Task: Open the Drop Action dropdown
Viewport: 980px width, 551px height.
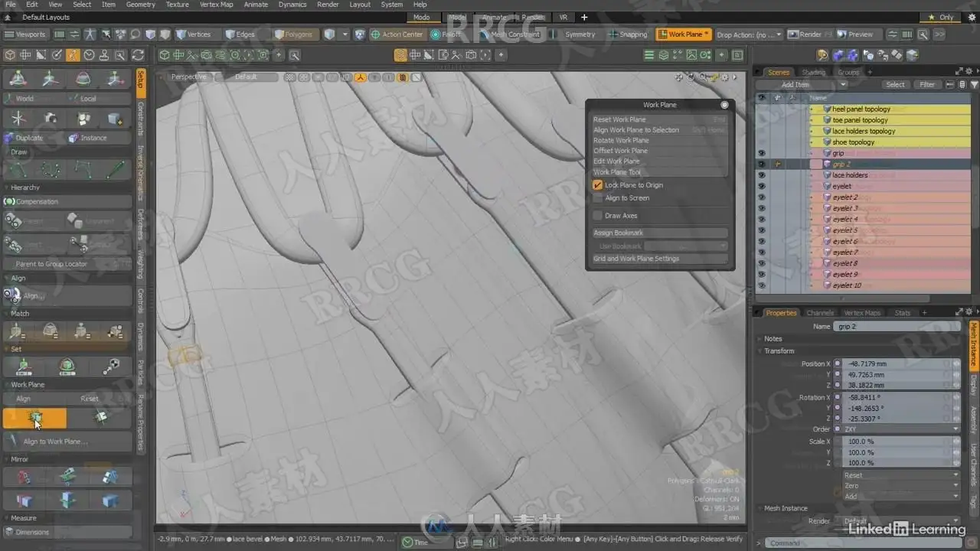Action: click(x=750, y=34)
